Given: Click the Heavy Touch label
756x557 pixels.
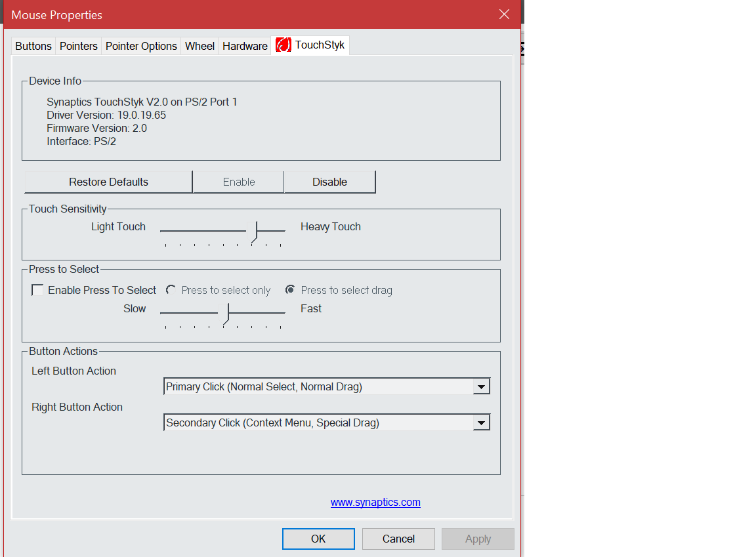Looking at the screenshot, I should [x=330, y=226].
